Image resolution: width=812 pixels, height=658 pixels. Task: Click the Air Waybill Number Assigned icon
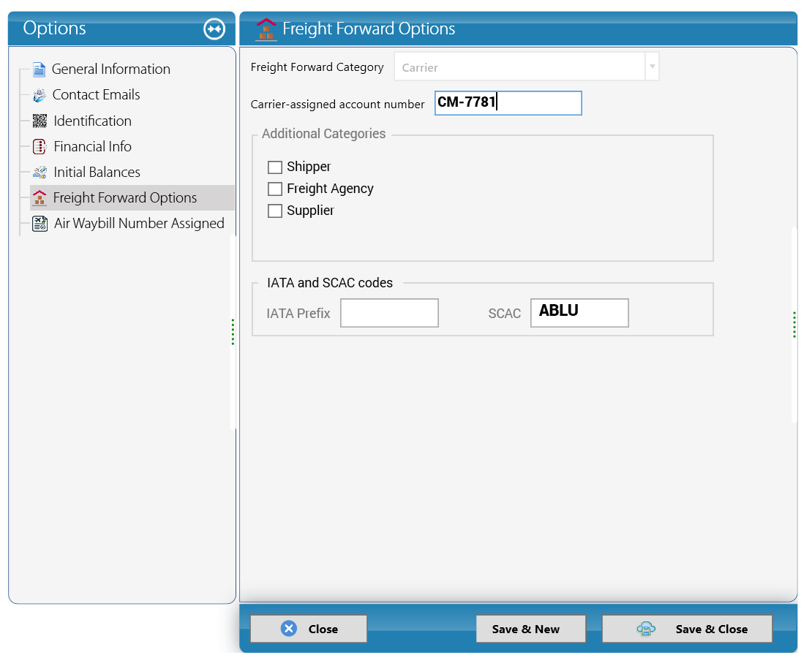(x=40, y=224)
